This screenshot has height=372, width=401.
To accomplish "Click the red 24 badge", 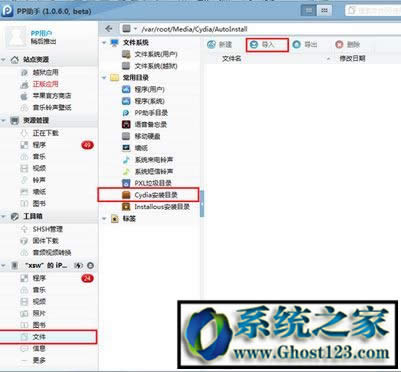I will pyautogui.click(x=87, y=278).
